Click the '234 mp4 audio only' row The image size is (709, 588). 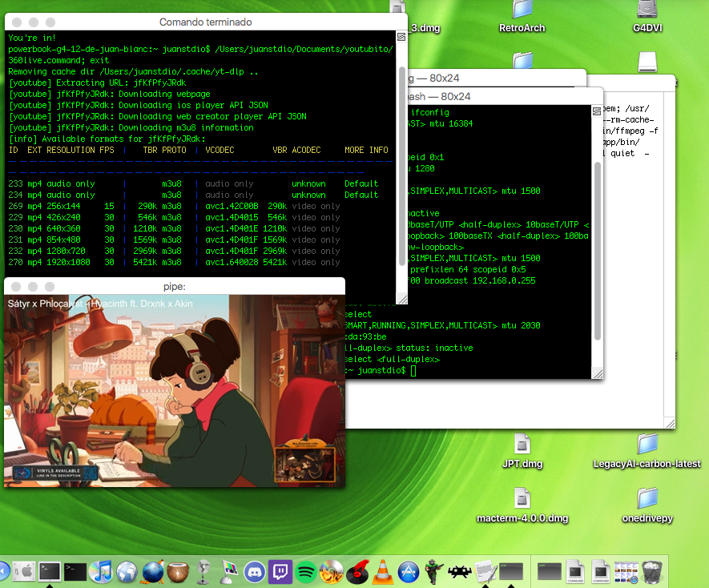click(193, 195)
